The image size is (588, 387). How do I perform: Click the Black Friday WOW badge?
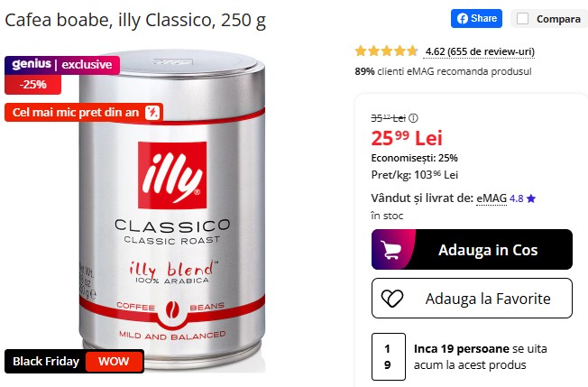tap(74, 361)
